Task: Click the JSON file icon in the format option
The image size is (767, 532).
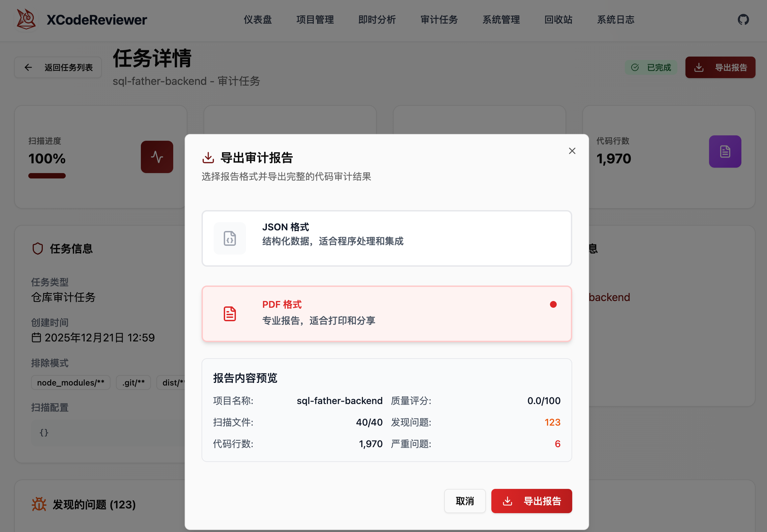Action: click(229, 238)
